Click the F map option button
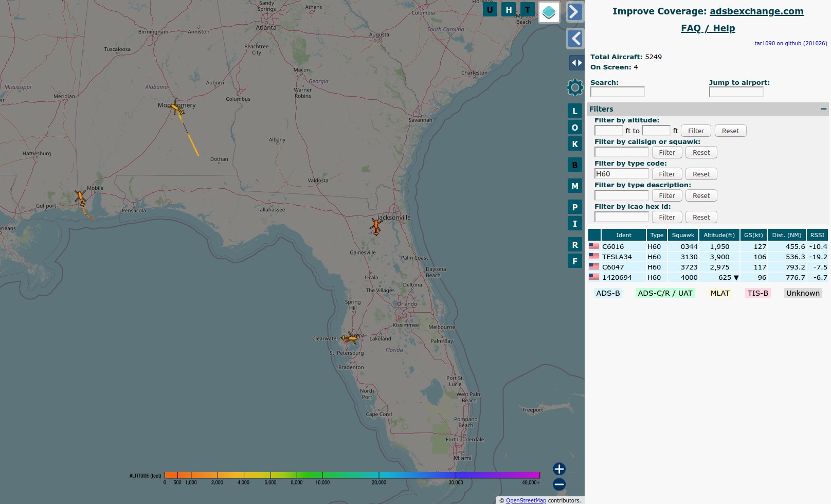831x504 pixels. [x=575, y=261]
